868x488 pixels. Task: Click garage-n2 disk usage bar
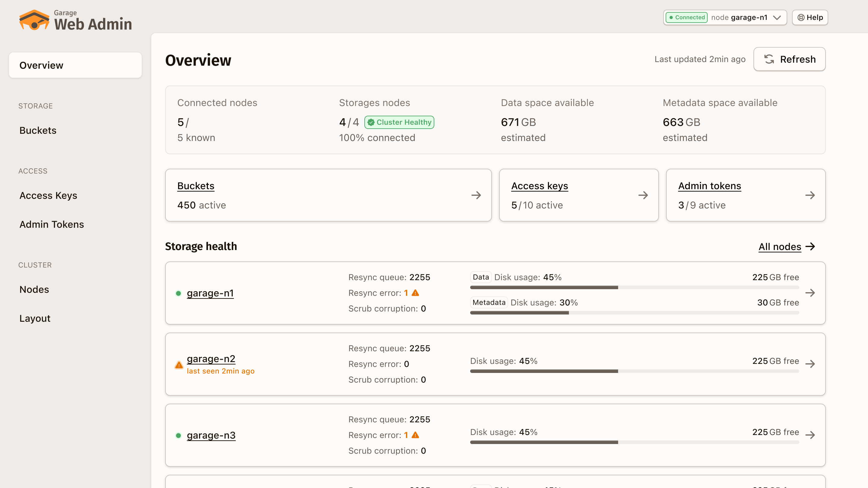pos(634,371)
